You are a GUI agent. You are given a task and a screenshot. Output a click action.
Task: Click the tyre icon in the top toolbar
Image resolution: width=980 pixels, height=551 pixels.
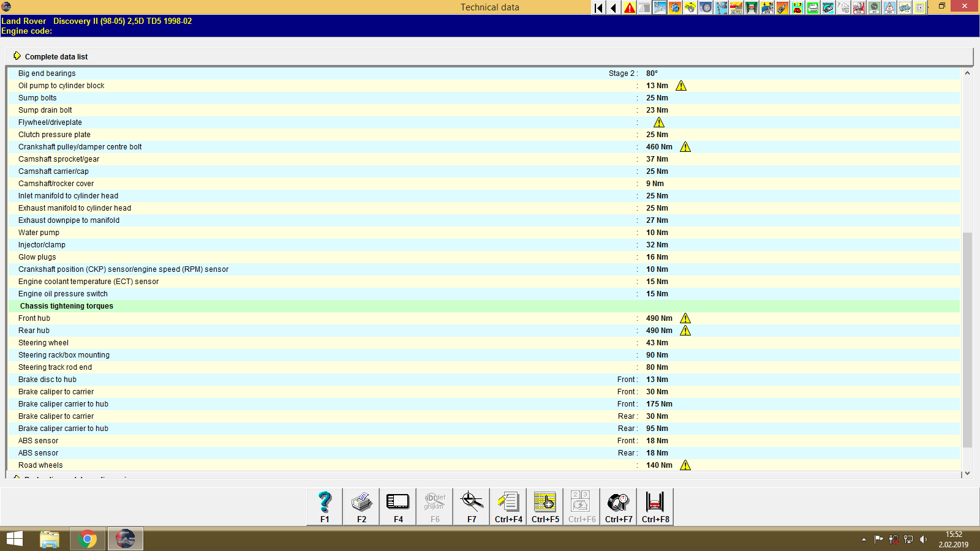705,8
